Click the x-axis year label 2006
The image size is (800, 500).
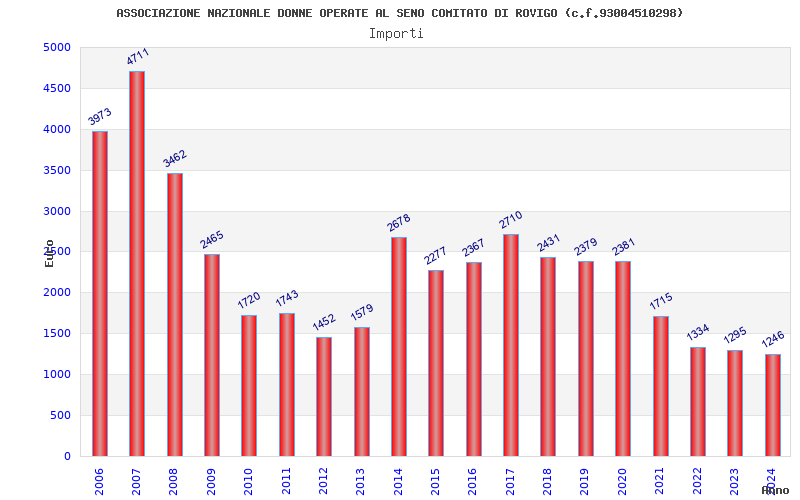[99, 481]
